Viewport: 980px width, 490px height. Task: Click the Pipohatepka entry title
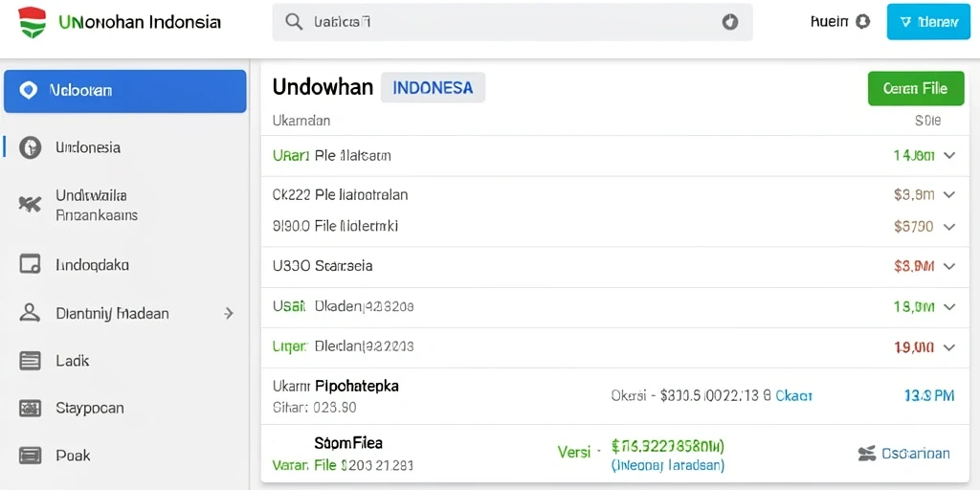357,387
